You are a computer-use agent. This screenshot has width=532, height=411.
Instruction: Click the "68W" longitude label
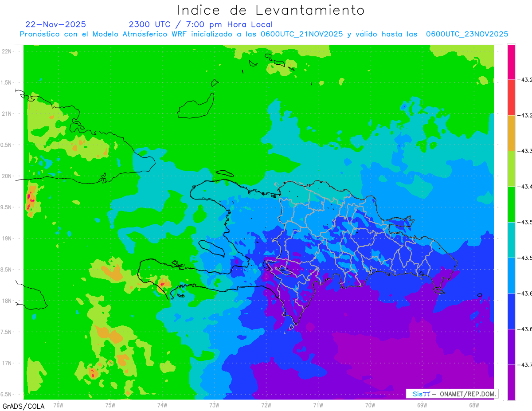click(x=473, y=405)
